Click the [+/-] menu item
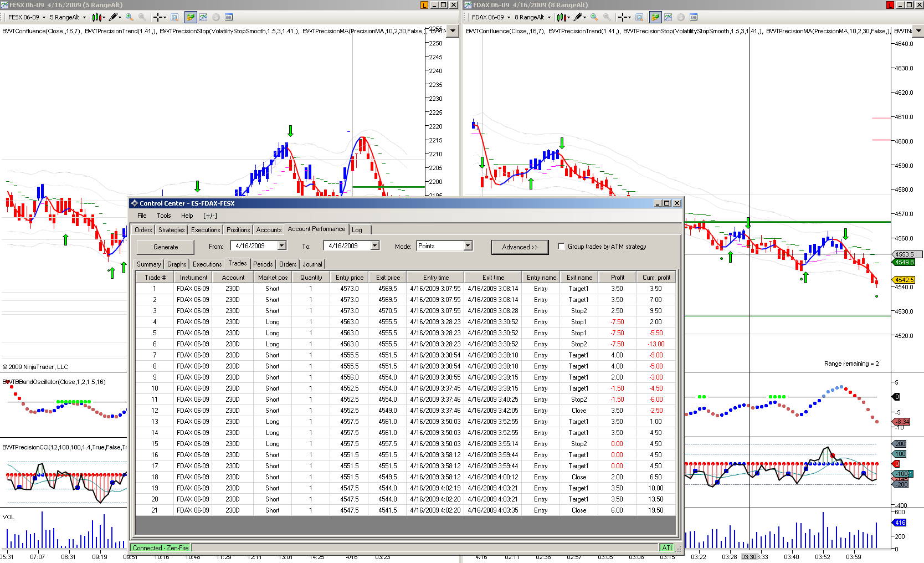 (x=210, y=216)
